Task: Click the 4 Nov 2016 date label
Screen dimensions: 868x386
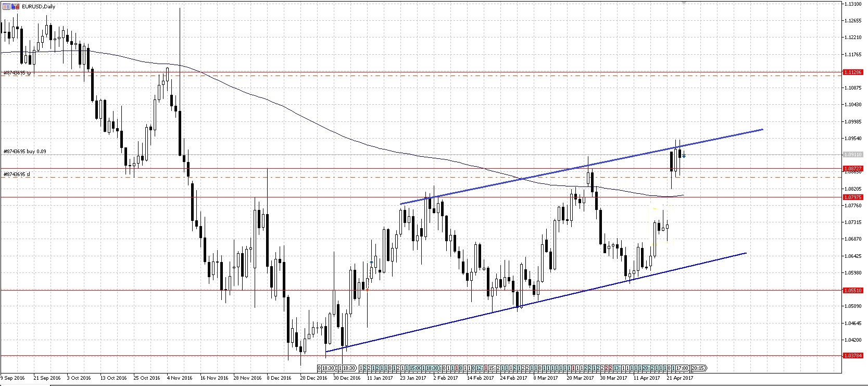Action: 180,378
